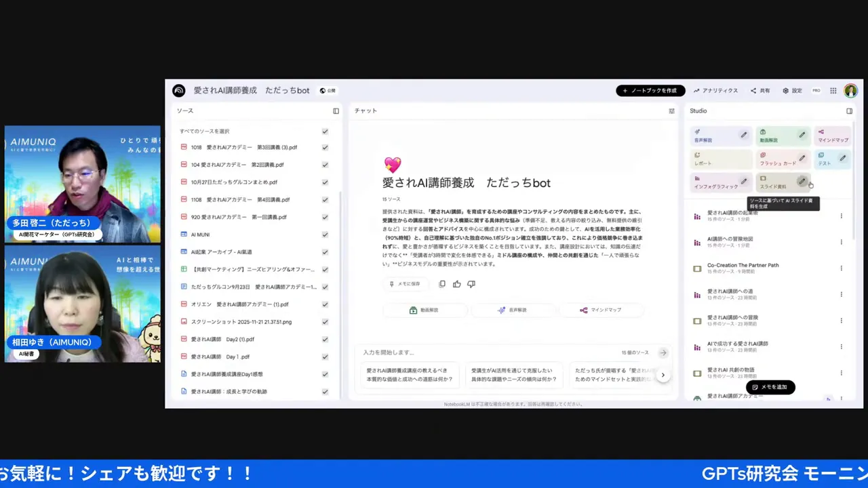Screen dimensions: 868x488
Task: Edit スライド資料 settings via its pencil icon
Action: pos(802,182)
